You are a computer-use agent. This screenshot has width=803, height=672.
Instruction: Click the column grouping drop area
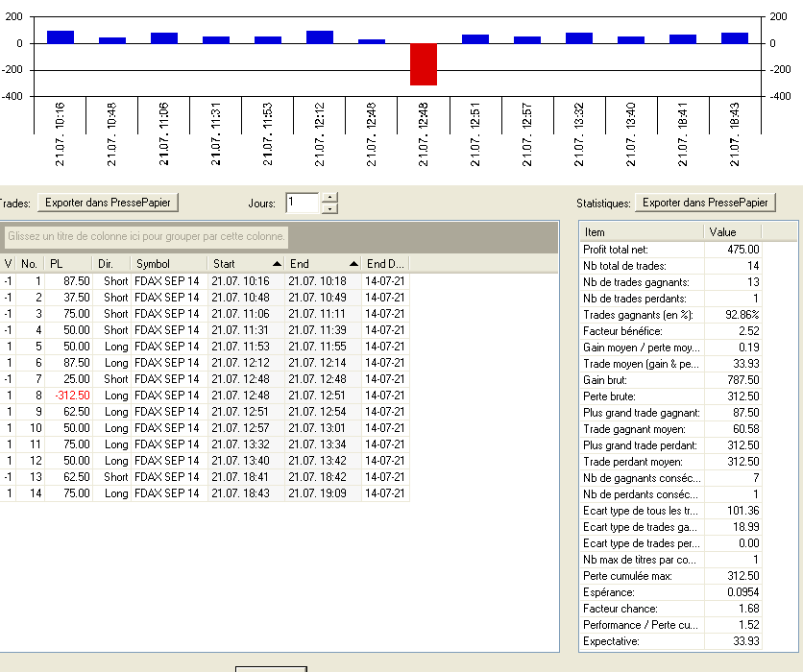(145, 236)
